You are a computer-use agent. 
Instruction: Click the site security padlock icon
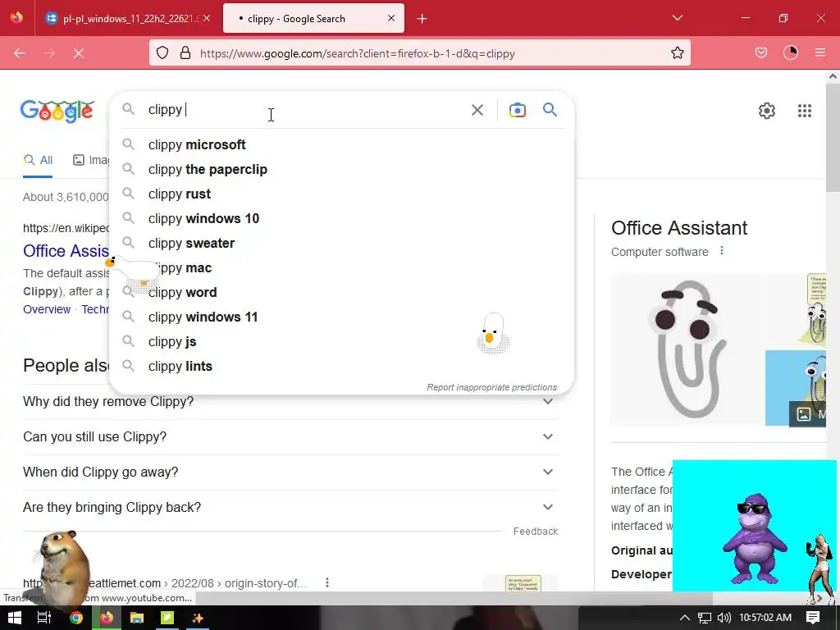pos(185,53)
